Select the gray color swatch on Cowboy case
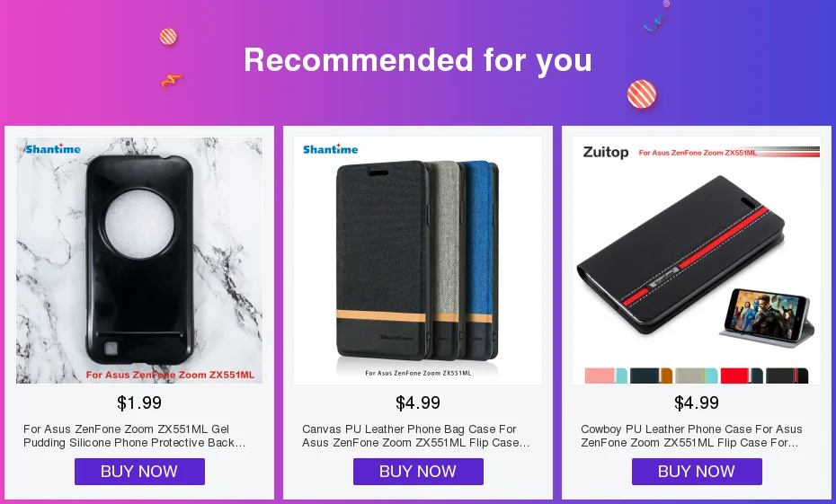 tap(697, 376)
